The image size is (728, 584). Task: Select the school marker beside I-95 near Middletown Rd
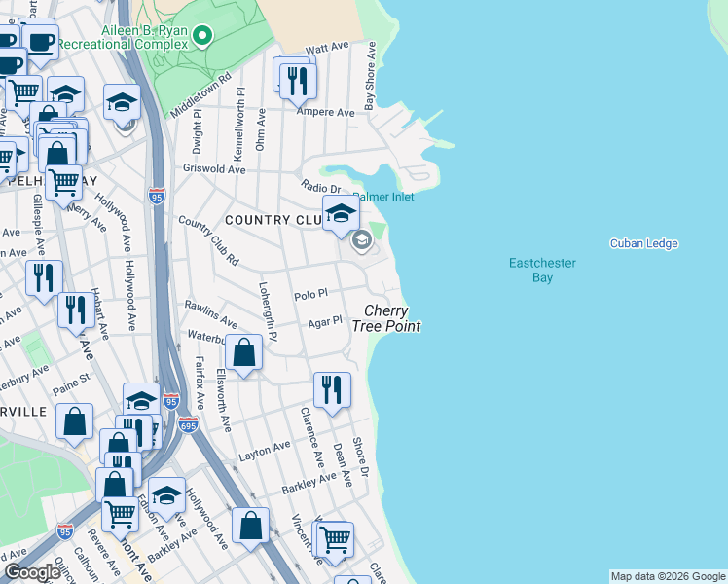[122, 103]
